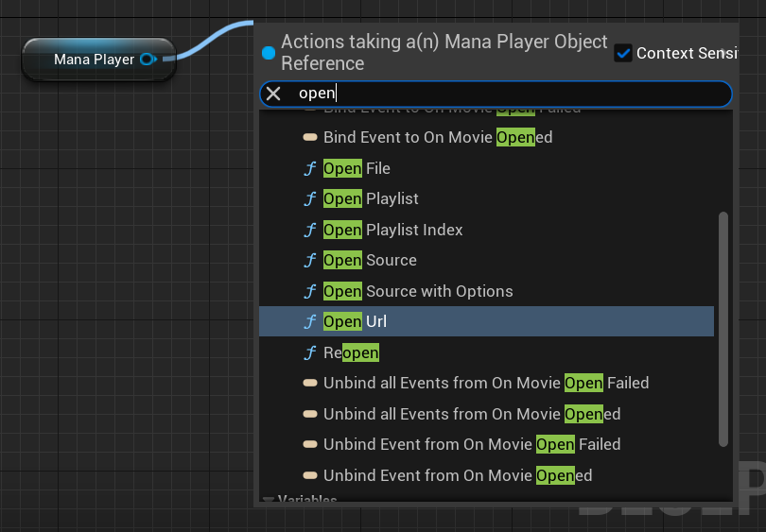This screenshot has width=766, height=532.
Task: Click the delegate icon beside Unbind all Events from On Movie Opened
Action: (x=310, y=414)
